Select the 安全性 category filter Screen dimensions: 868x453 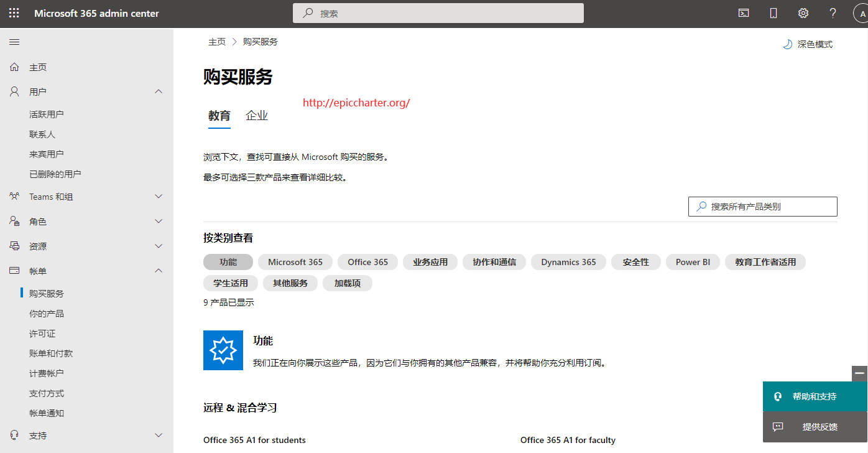(636, 262)
